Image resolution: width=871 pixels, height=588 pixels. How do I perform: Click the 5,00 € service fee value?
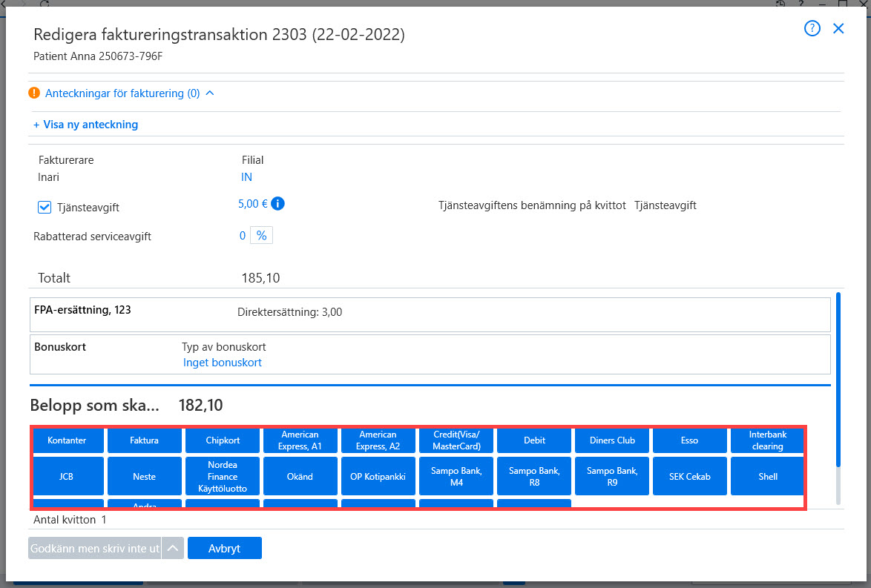[x=253, y=204]
